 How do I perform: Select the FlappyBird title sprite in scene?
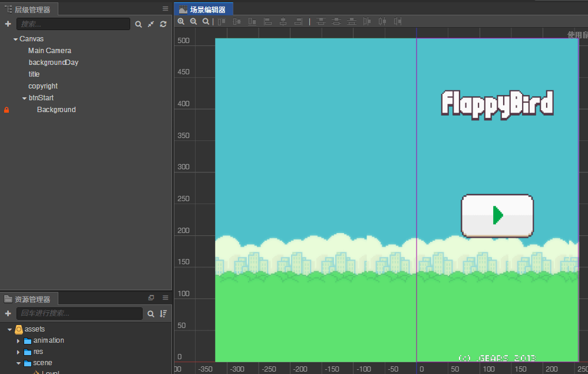497,104
